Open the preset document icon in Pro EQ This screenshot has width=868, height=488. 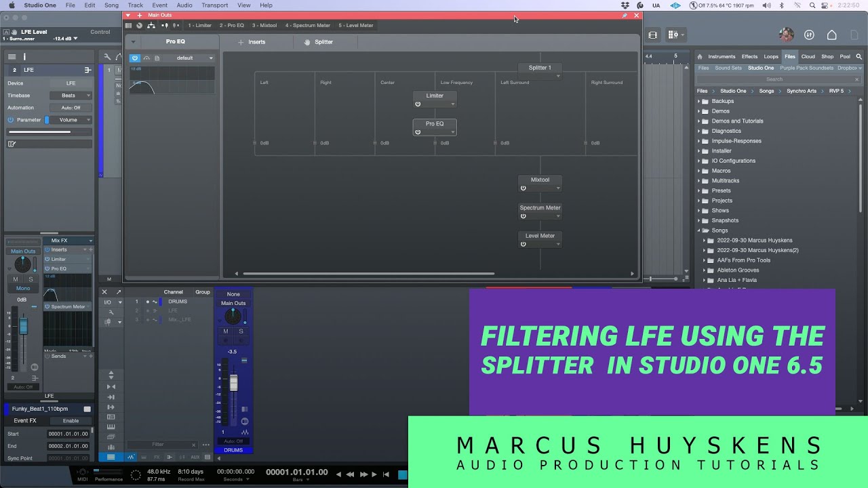point(157,58)
